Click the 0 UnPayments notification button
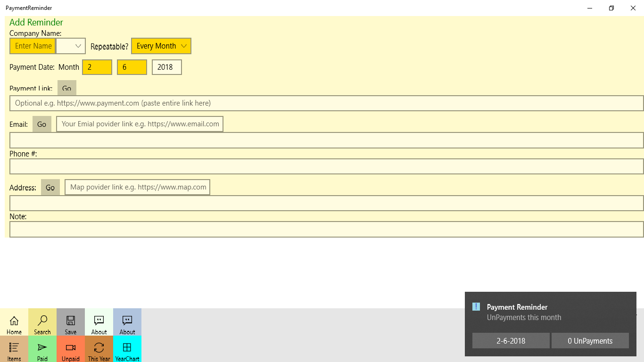Viewport: 644px width, 362px height. pyautogui.click(x=590, y=341)
